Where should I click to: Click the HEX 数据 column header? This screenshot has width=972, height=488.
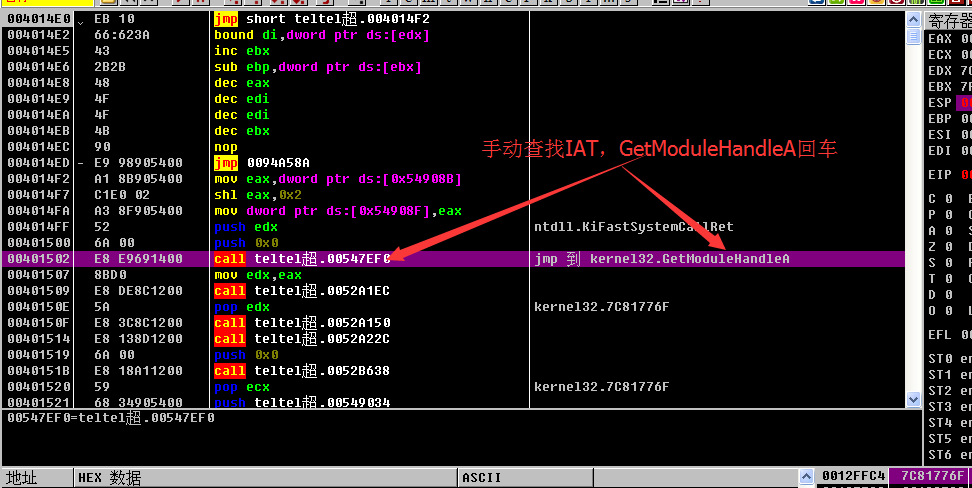[110, 478]
